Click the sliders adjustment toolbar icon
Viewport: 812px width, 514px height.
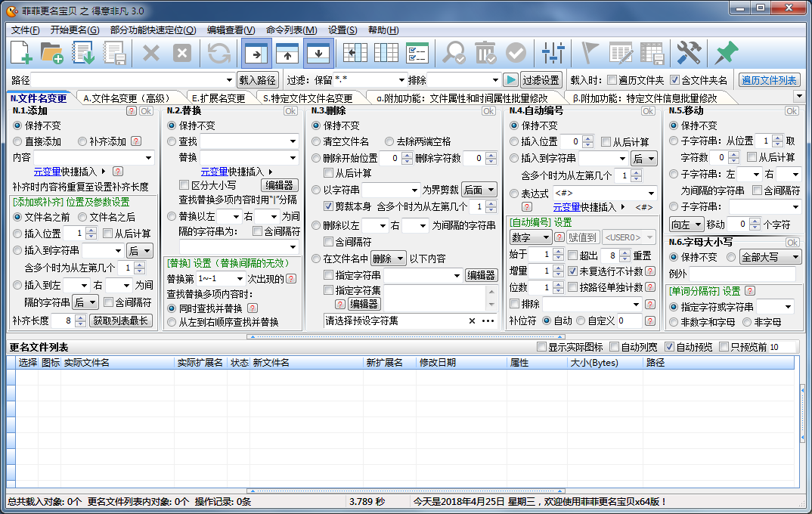554,53
